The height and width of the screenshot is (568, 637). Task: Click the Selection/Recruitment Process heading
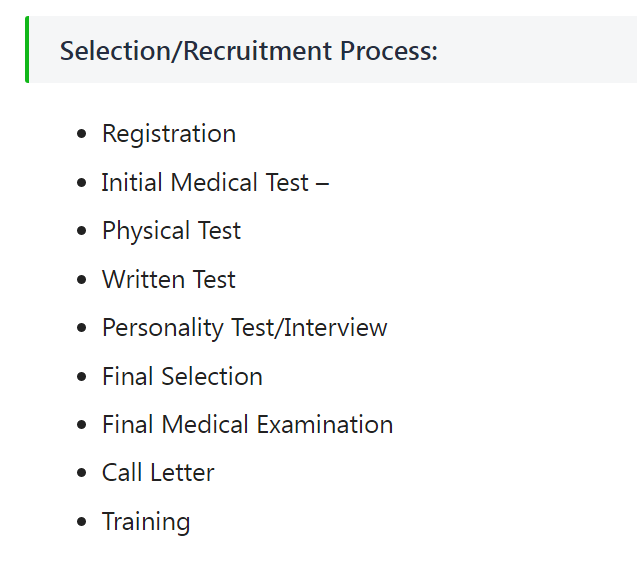pyautogui.click(x=249, y=51)
